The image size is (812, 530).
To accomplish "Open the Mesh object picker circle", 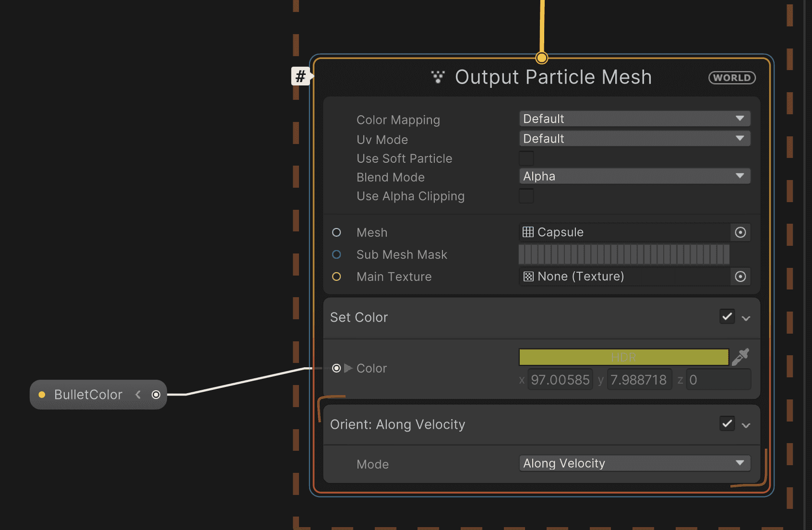I will click(x=740, y=232).
